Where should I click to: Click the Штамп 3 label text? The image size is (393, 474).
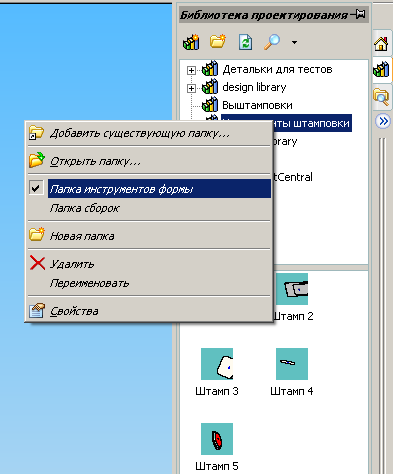tap(217, 391)
